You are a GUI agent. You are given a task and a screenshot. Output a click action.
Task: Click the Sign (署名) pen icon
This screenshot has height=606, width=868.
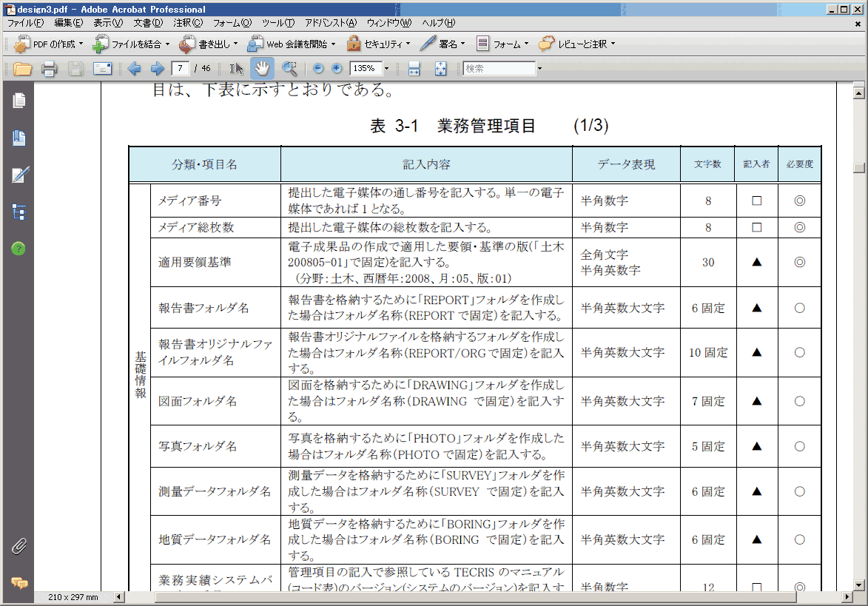click(428, 44)
